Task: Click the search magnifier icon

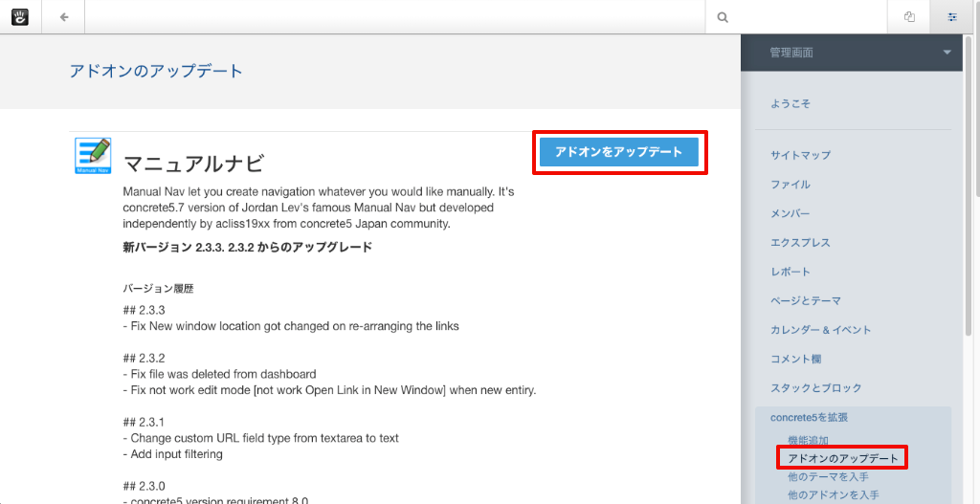Action: (723, 16)
